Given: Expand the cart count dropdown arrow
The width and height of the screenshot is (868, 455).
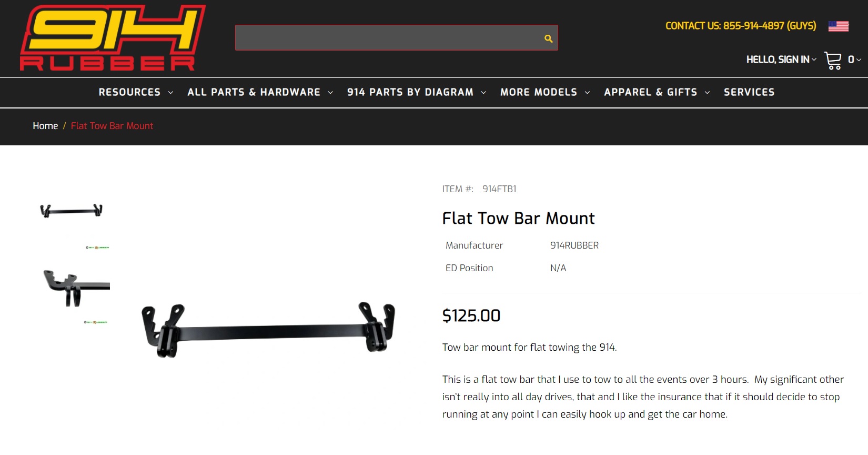Looking at the screenshot, I should pyautogui.click(x=859, y=60).
